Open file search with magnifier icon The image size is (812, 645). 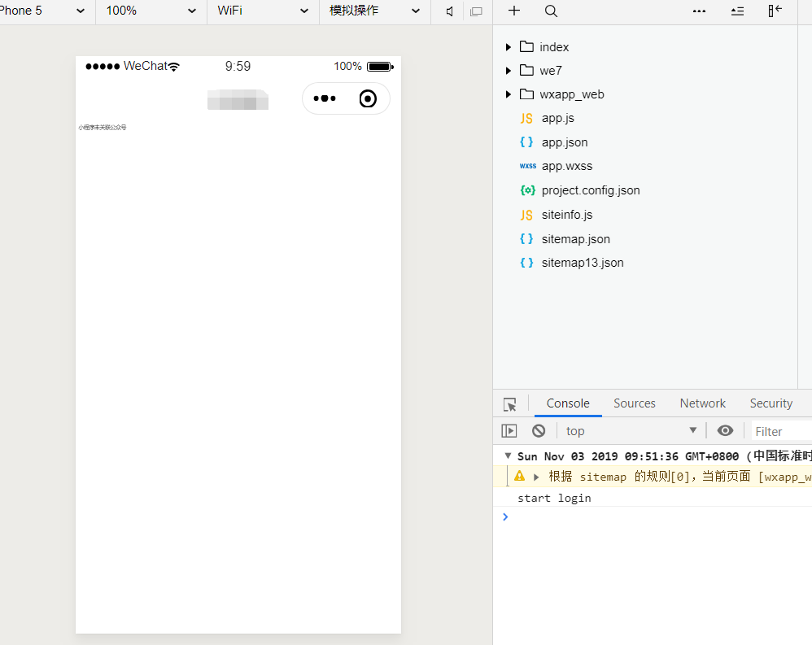click(551, 11)
